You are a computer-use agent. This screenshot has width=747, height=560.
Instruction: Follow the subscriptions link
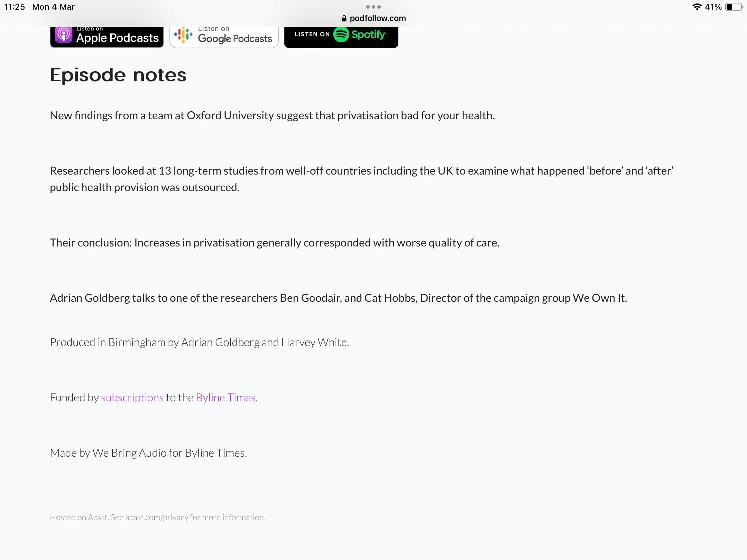132,398
